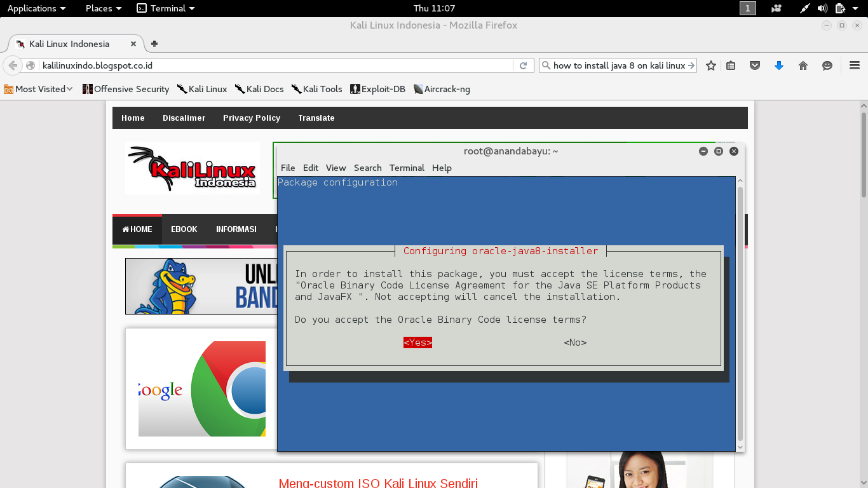Close the Kali Linux Indonesia tab
The width and height of the screenshot is (868, 488).
click(x=133, y=44)
